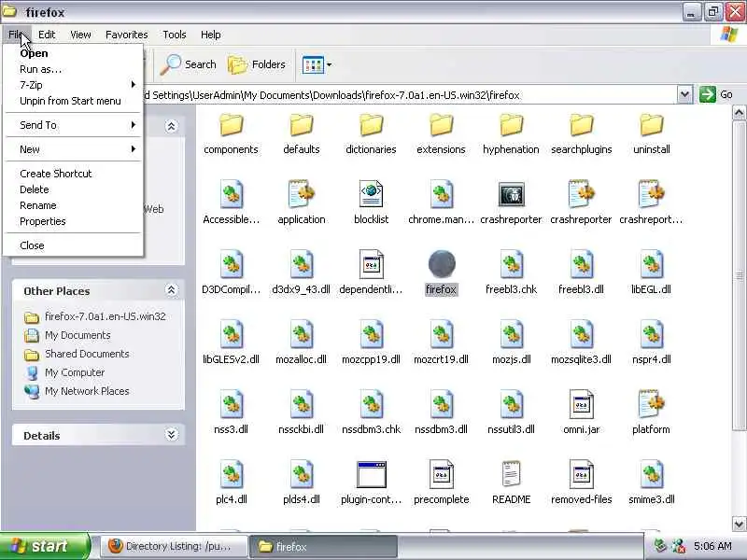Image resolution: width=747 pixels, height=560 pixels.
Task: Select the application settings file icon
Action: 301,194
